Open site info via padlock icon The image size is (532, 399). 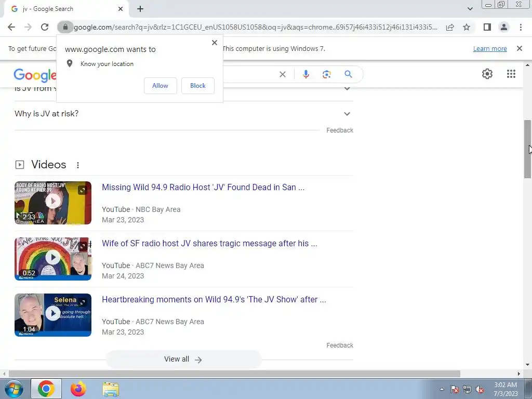(65, 27)
